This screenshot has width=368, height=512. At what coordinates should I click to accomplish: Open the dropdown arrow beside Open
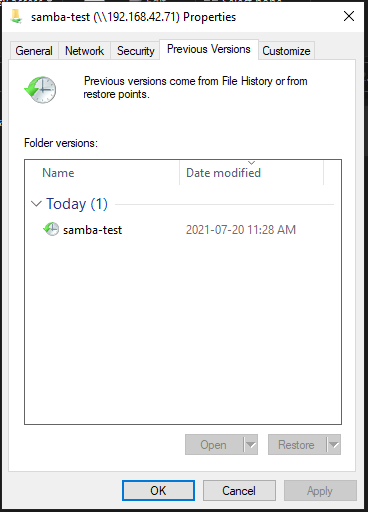pos(250,444)
